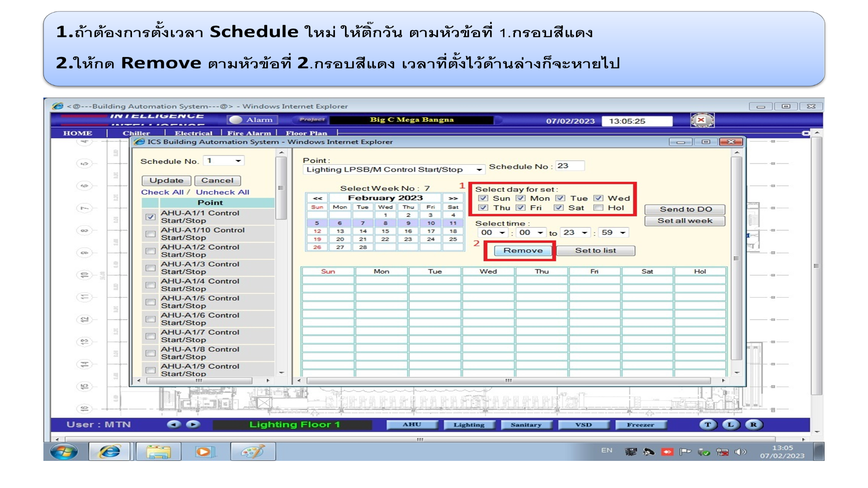Click the volume speaker tray icon
The image size is (868, 488).
(740, 452)
